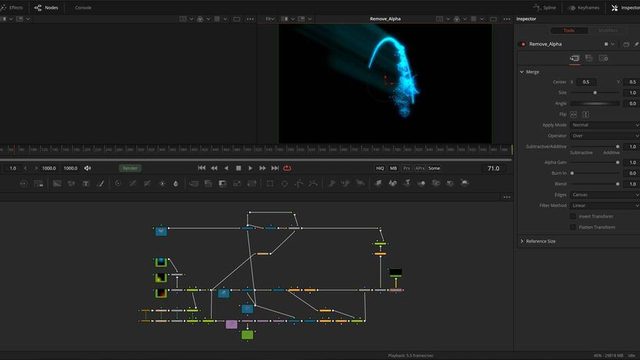
Task: Select the Text+ tool icon in toolbar
Action: tap(86, 184)
